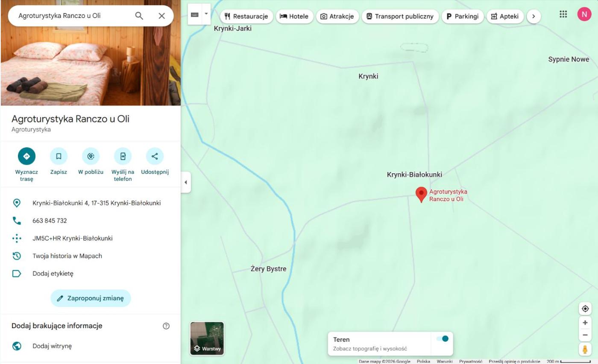Click the Krynki map label
The width and height of the screenshot is (598, 364).
(x=368, y=76)
